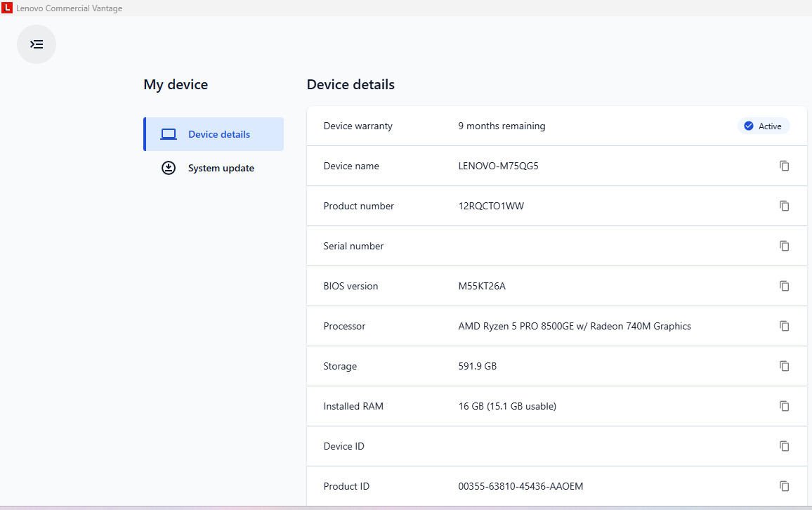Click the Product number label

coord(358,206)
